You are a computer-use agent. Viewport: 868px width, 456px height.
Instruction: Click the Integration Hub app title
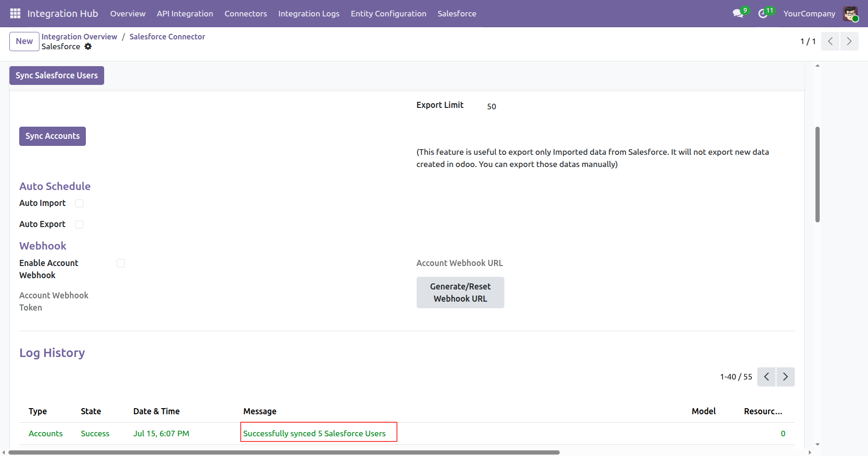coord(62,14)
